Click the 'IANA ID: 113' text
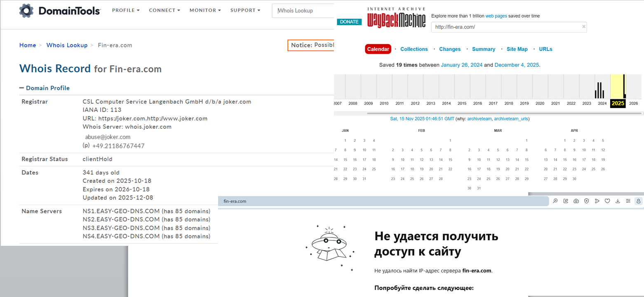Image resolution: width=644 pixels, height=297 pixels. click(x=102, y=110)
